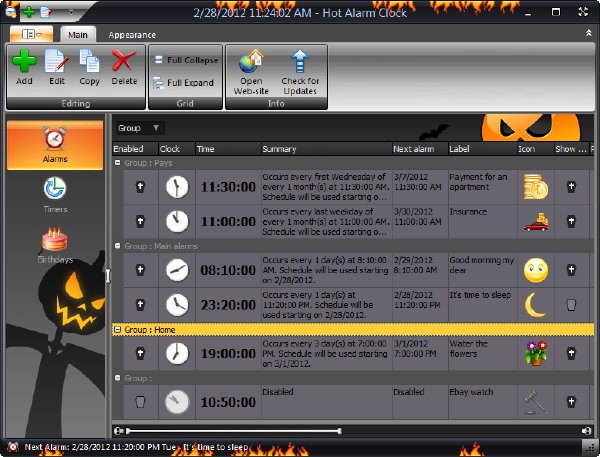Open Web-site globe icon
This screenshot has height=457, width=600.
[251, 61]
